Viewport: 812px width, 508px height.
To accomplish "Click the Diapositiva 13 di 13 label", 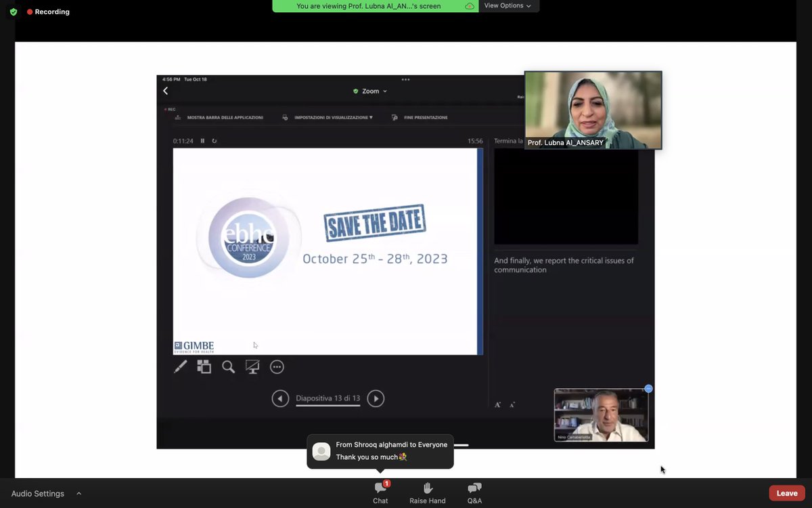I will tap(328, 398).
